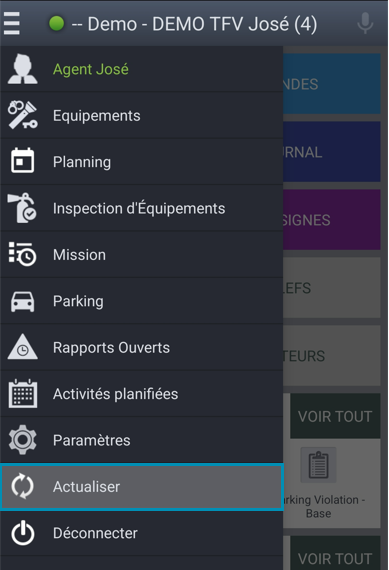
Task: Select the Parking car icon
Action: tap(23, 301)
